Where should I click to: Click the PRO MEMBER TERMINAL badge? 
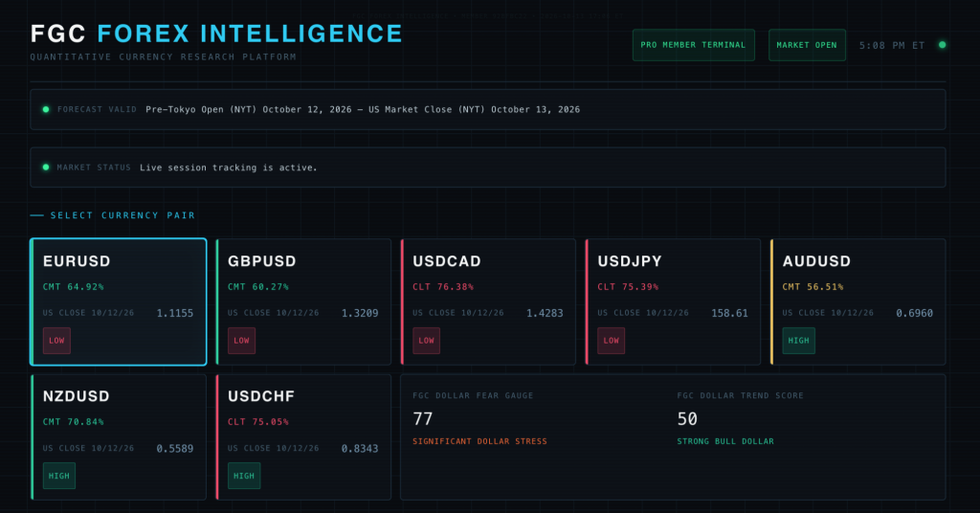pyautogui.click(x=693, y=45)
